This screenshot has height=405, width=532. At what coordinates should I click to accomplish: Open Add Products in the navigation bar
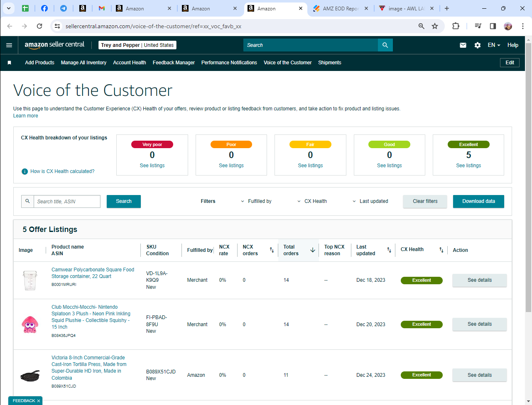[x=40, y=63]
